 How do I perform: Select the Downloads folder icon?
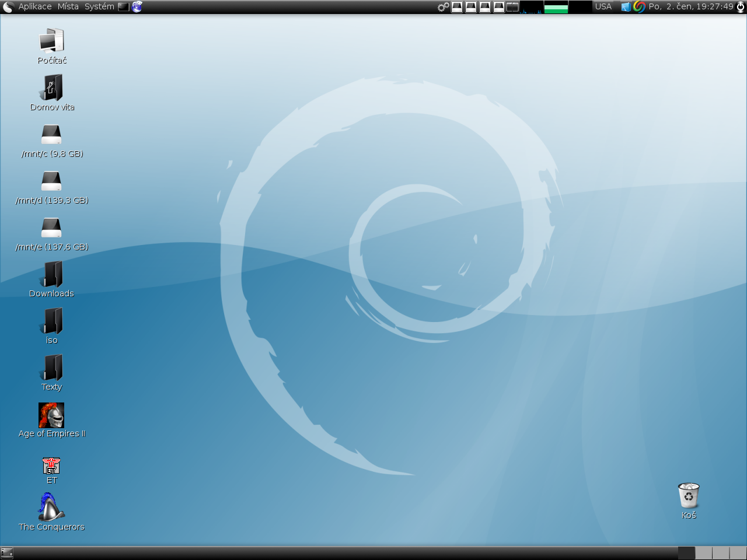pyautogui.click(x=52, y=274)
